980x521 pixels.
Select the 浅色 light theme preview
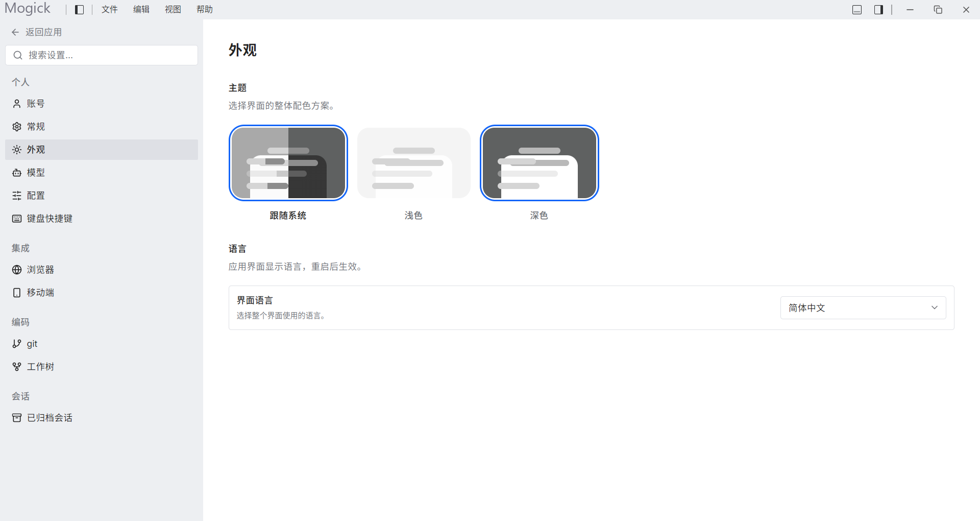pyautogui.click(x=414, y=163)
